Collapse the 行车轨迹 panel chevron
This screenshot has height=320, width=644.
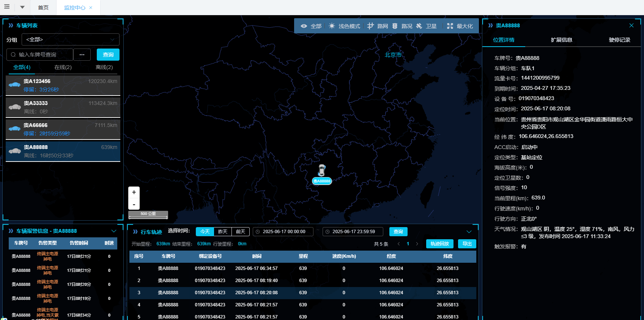[469, 232]
